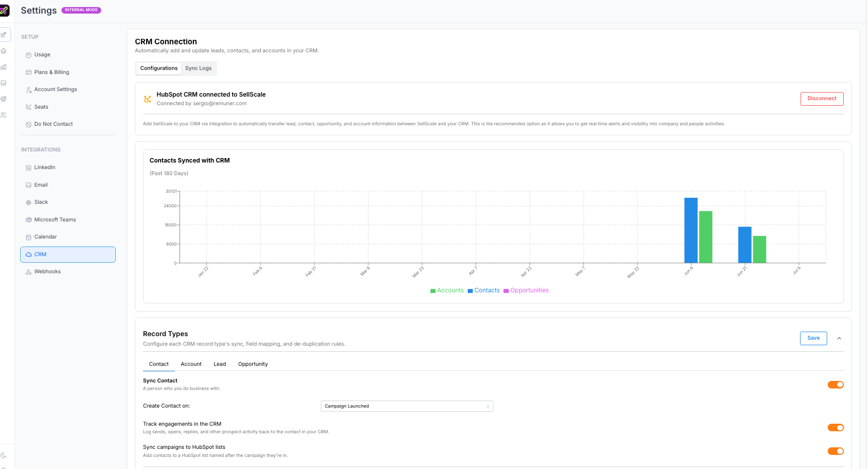Image resolution: width=868 pixels, height=469 pixels.
Task: Collapse the Record Types section chevron
Action: point(839,338)
